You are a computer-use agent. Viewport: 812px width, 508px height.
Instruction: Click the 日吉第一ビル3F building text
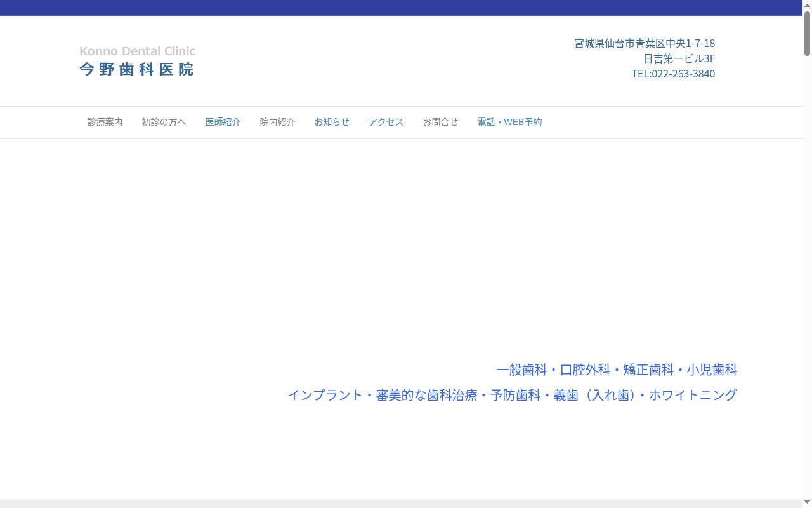click(679, 58)
